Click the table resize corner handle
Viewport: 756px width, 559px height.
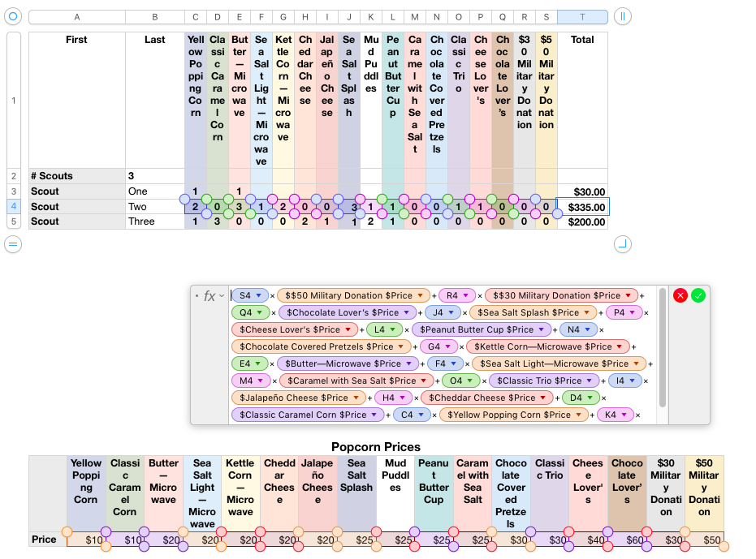point(623,244)
